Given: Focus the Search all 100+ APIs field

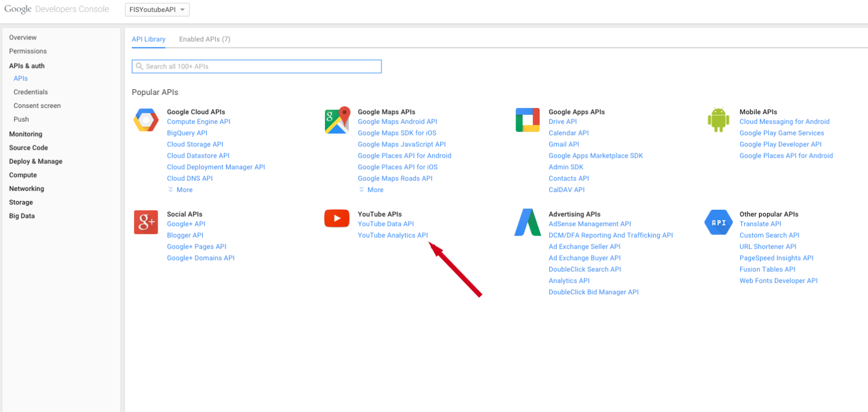Looking at the screenshot, I should [x=256, y=66].
